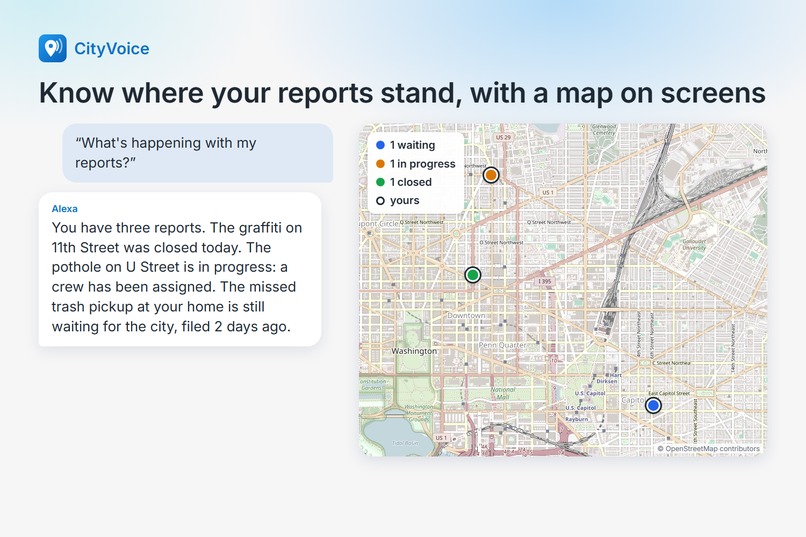Image resolution: width=806 pixels, height=537 pixels.
Task: Click the 'US 1' shield at top of map
Action: 548,192
